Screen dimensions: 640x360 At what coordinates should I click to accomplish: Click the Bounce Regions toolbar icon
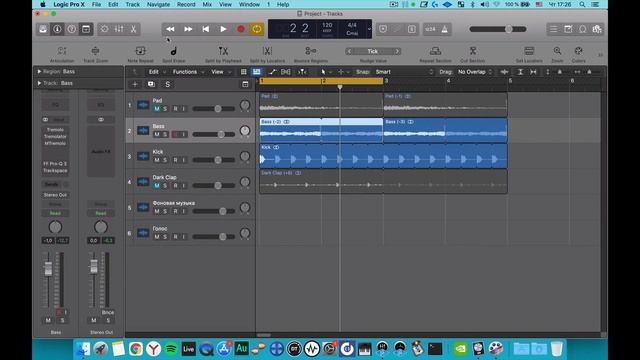click(x=311, y=51)
